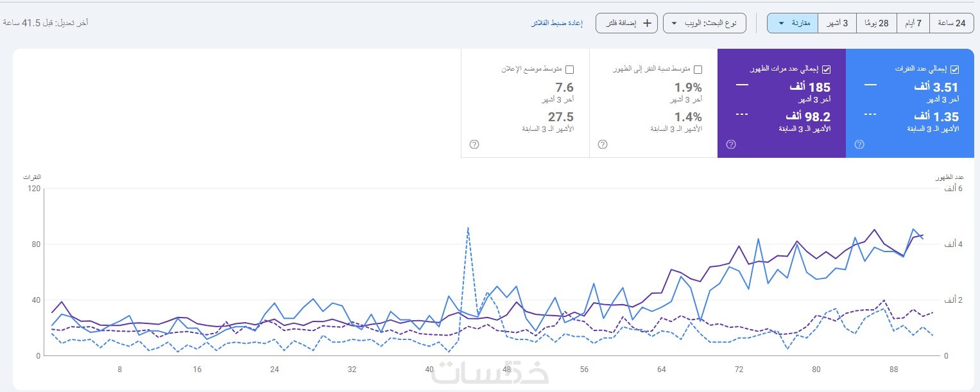Click x-axis label 48 on chart
The height and width of the screenshot is (392, 980).
pyautogui.click(x=507, y=370)
